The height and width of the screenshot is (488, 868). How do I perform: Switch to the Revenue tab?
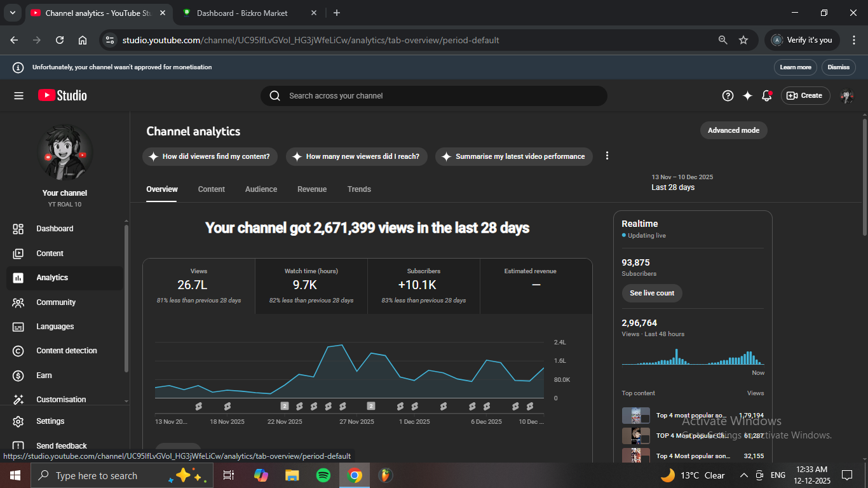tap(311, 189)
